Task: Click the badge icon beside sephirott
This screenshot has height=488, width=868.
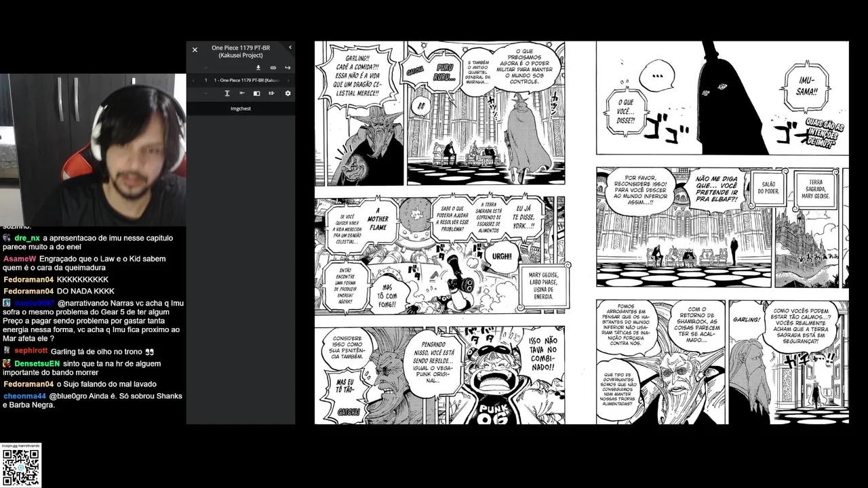Action: (x=7, y=350)
